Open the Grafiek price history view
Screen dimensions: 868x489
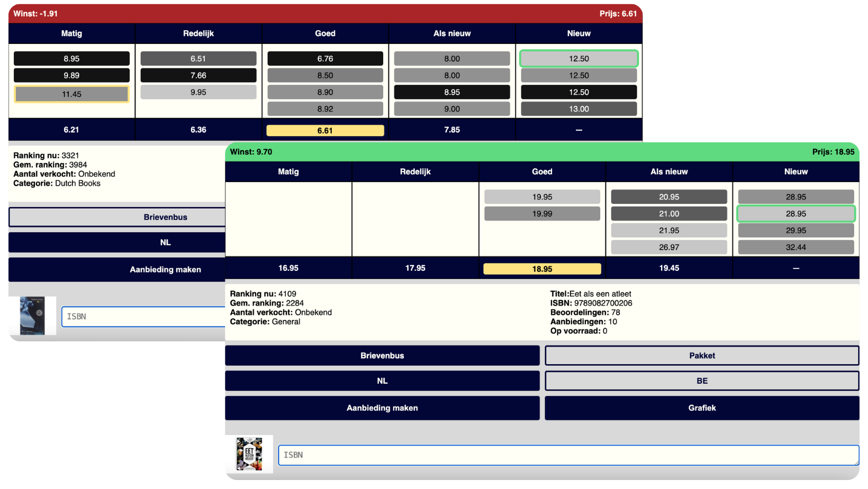701,408
